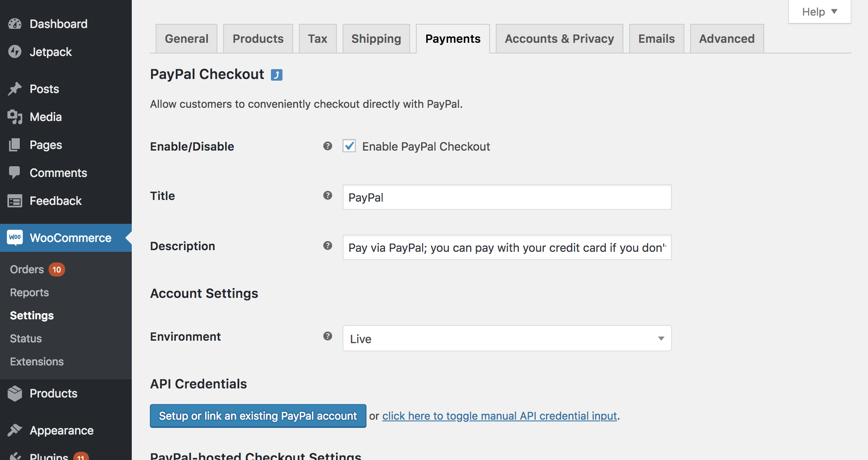Click the Posts pushpin icon

coord(15,89)
